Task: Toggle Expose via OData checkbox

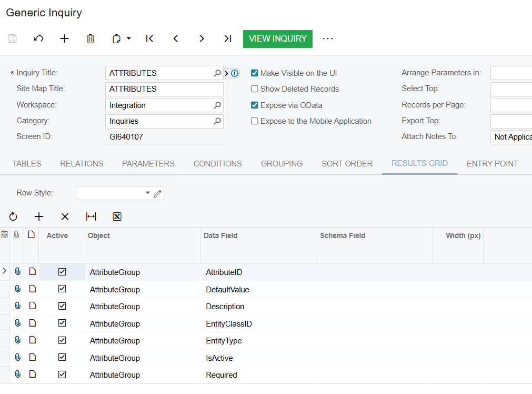Action: (255, 105)
